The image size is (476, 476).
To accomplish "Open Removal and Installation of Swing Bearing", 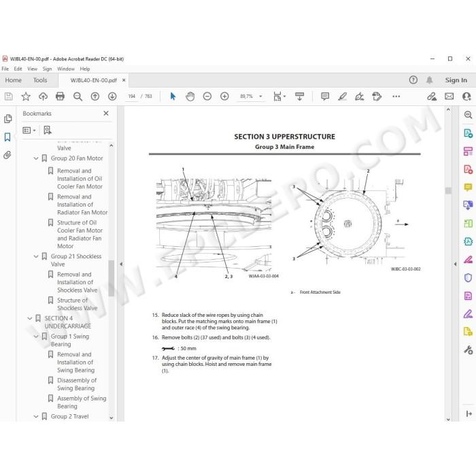I will tap(76, 362).
